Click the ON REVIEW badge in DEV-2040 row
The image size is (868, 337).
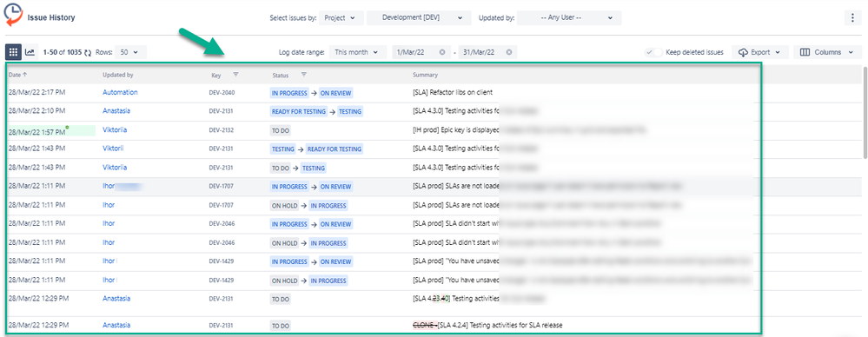335,93
